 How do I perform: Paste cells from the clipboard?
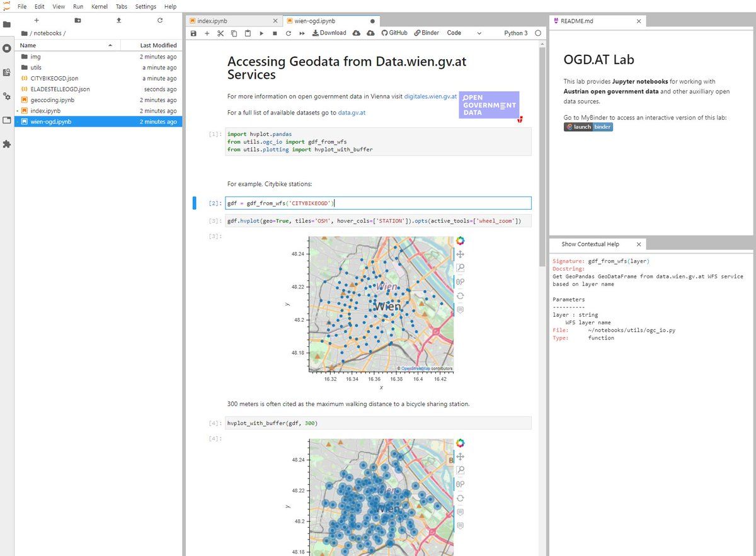(x=248, y=33)
